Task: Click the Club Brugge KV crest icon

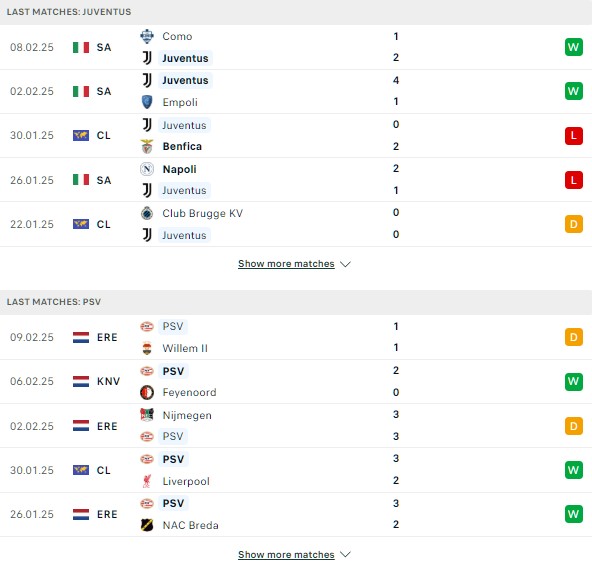Action: coord(147,213)
